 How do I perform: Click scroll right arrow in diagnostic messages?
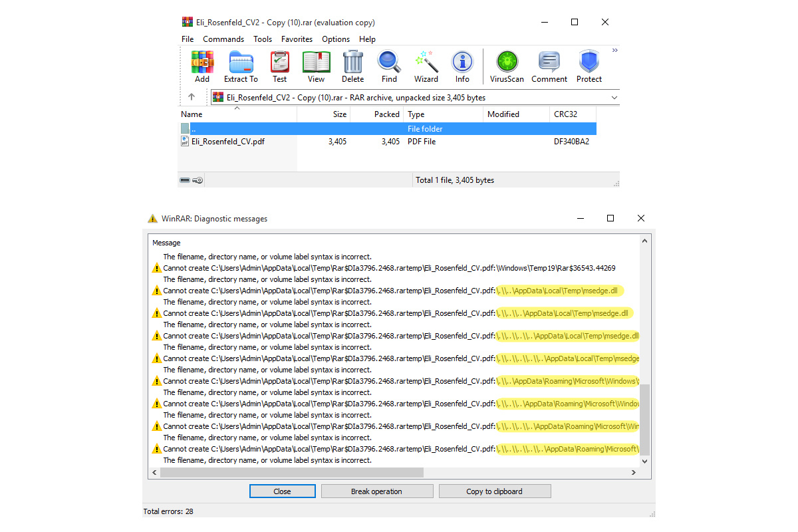click(633, 472)
